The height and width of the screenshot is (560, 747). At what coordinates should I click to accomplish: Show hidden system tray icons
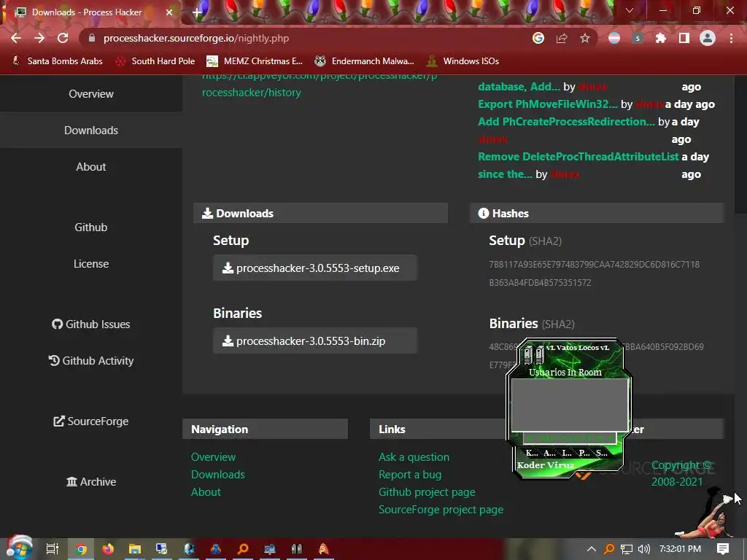591,549
